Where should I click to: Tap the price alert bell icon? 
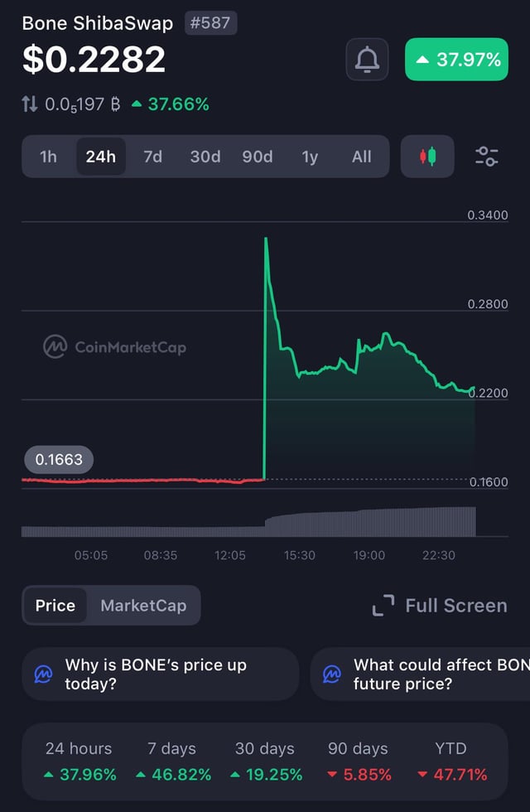tap(367, 60)
